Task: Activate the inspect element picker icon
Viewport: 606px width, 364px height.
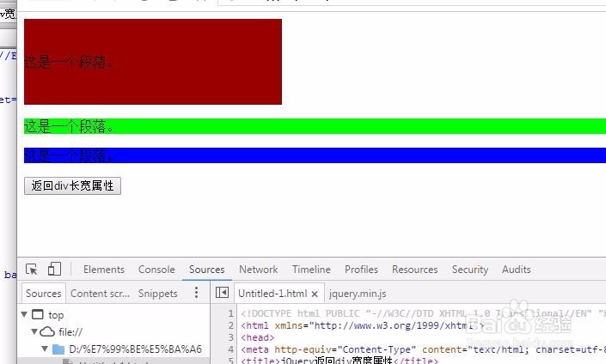Action: pyautogui.click(x=31, y=269)
